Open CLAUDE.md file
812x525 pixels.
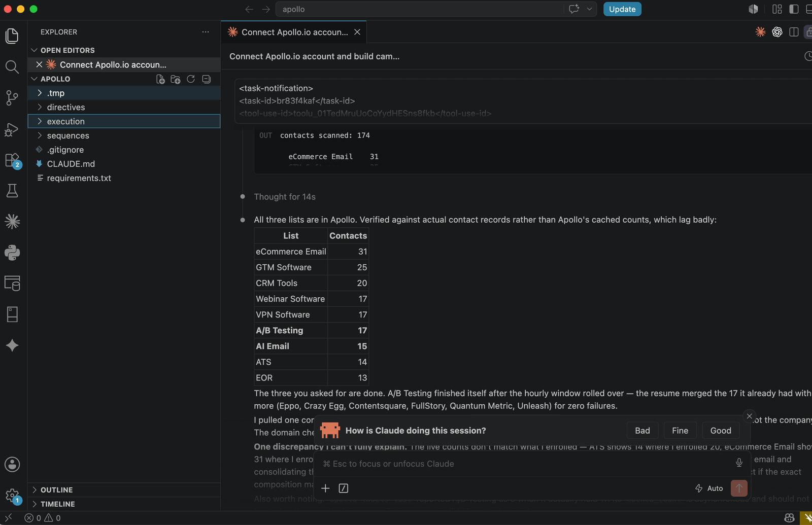(x=124, y=164)
